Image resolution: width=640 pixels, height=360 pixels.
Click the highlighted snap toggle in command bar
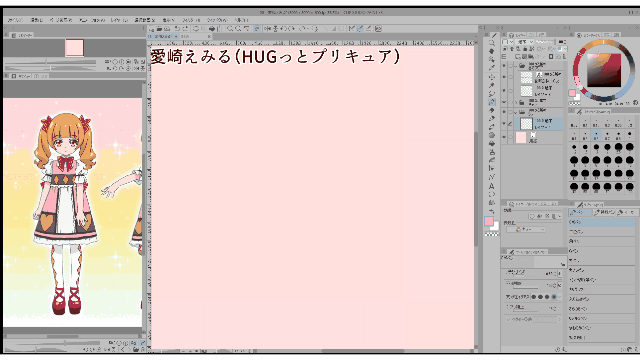pos(360,29)
